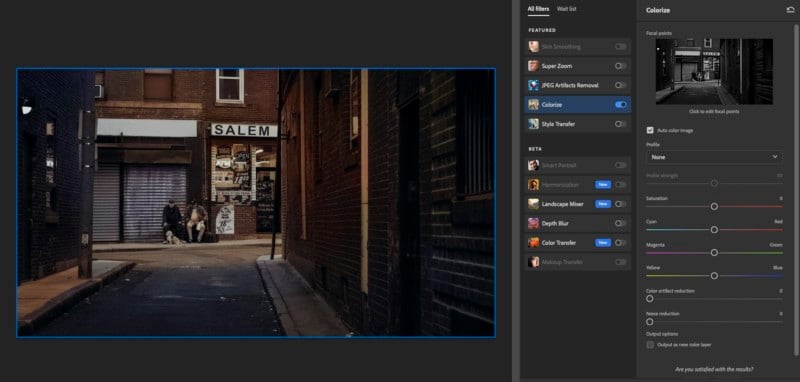Click the FEATURED section heading

click(x=542, y=30)
